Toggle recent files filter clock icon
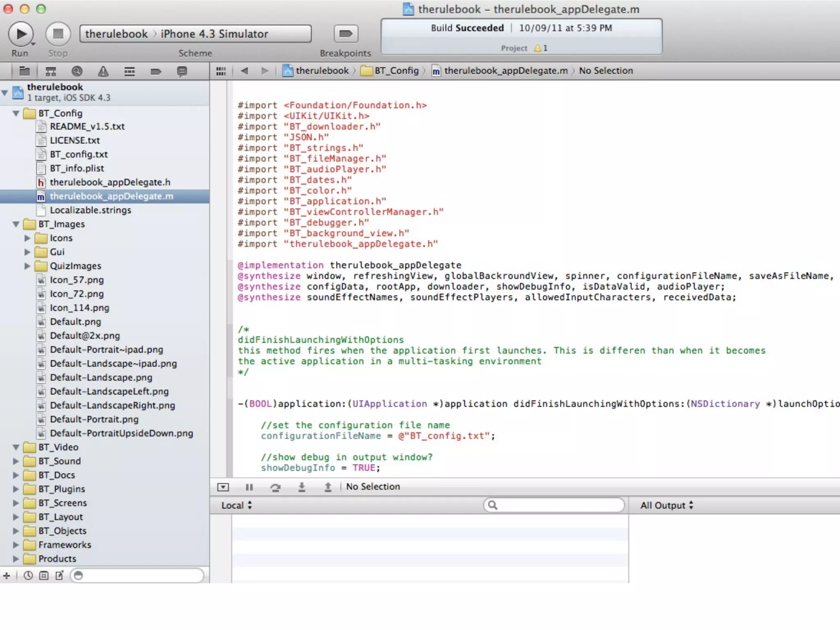 coord(28,575)
